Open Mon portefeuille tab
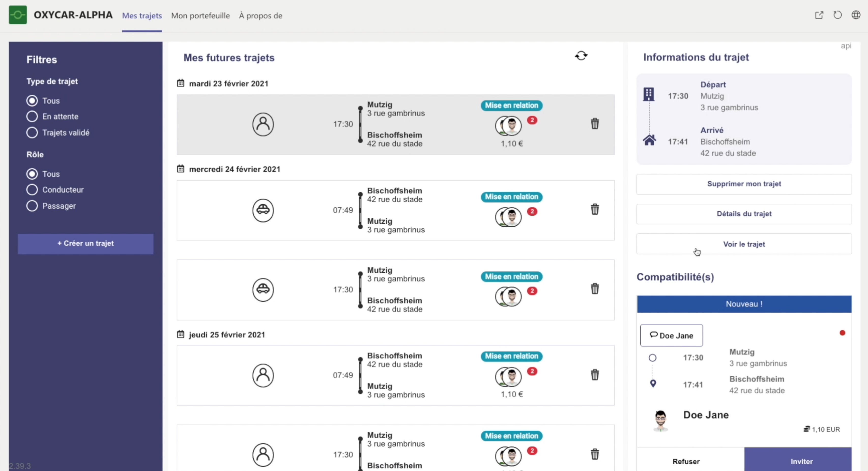This screenshot has height=471, width=868. tap(200, 16)
